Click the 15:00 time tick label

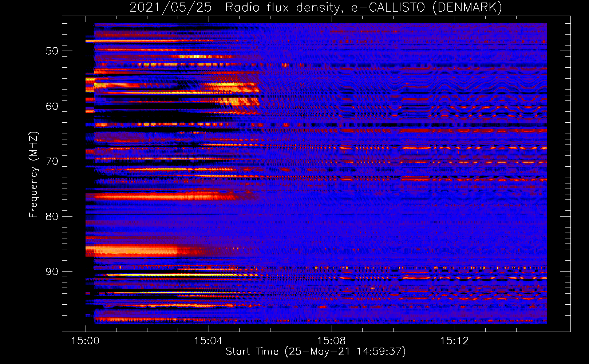tap(86, 341)
